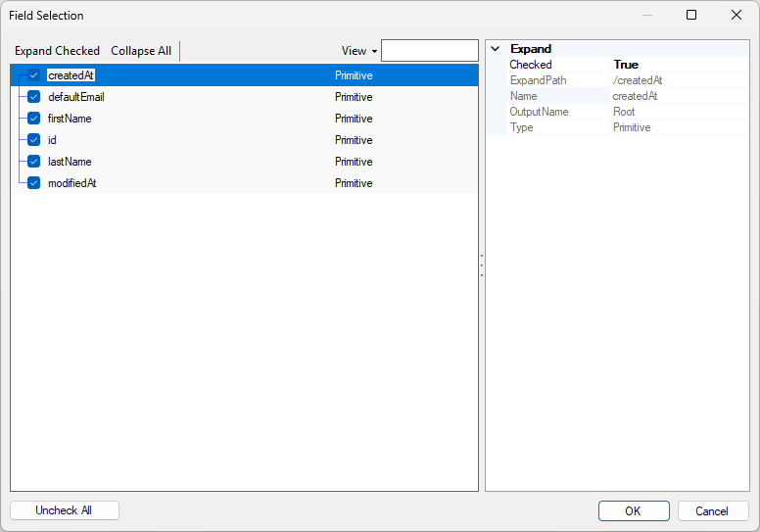Click Expand Checked in the toolbar
The image size is (760, 532).
pos(57,51)
